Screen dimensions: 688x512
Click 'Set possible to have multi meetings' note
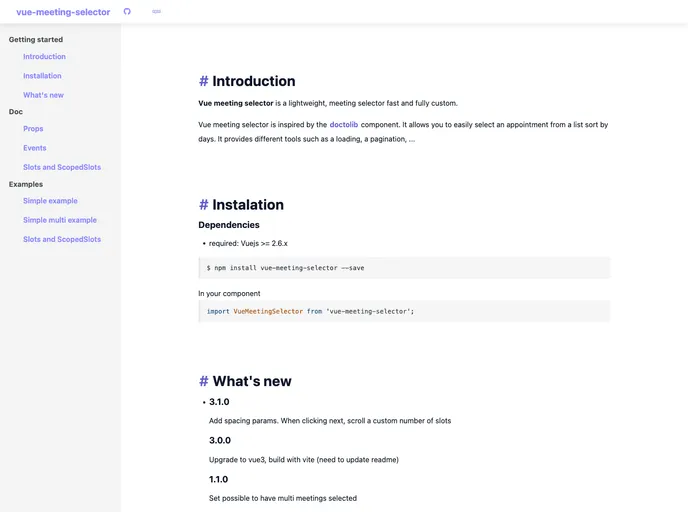click(x=283, y=498)
